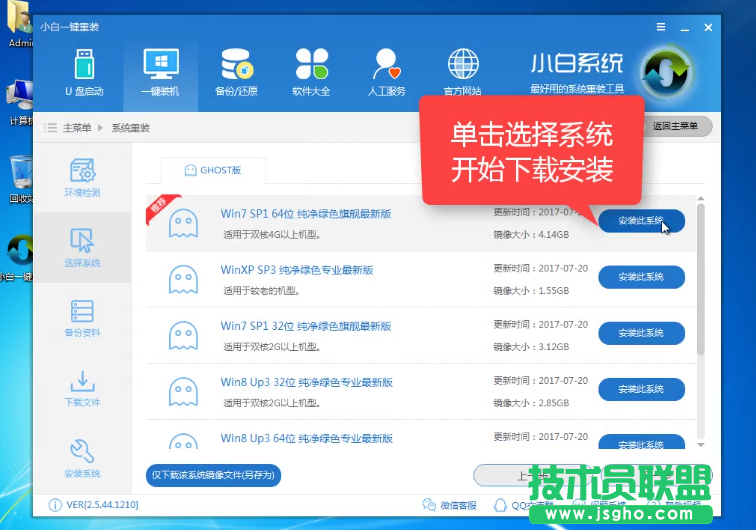
Task: Open Win8 Up3 32位 纯净绿色专业最新版 title
Action: (307, 382)
